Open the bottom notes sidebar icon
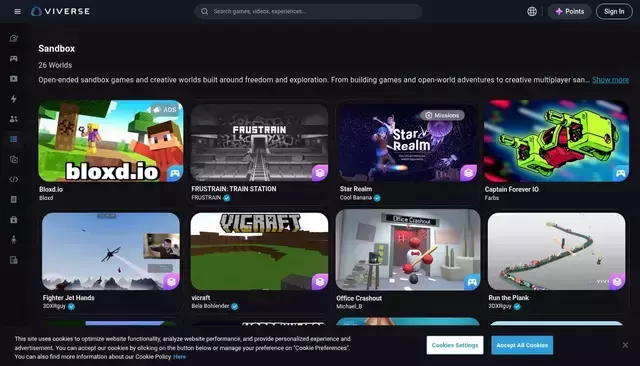The image size is (640, 366). (13, 260)
